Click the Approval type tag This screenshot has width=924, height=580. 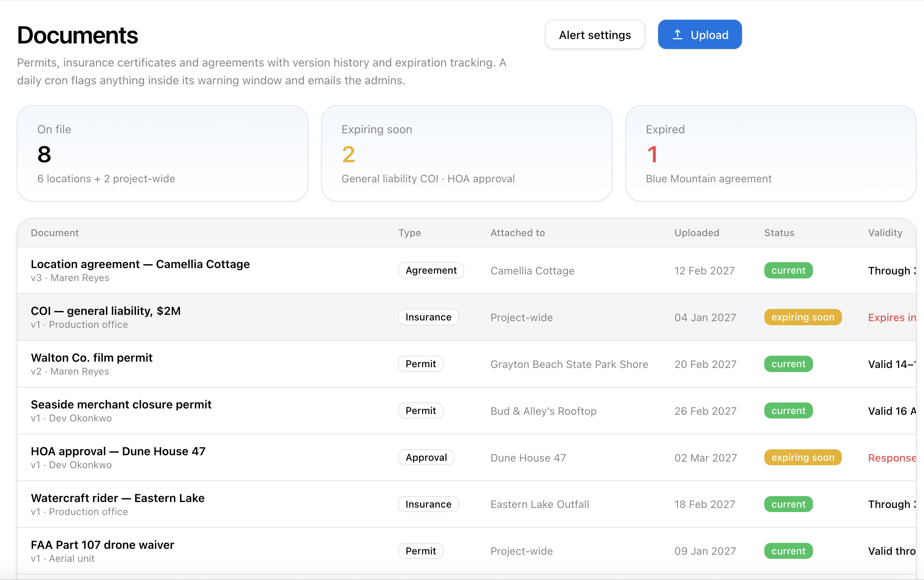pos(426,457)
